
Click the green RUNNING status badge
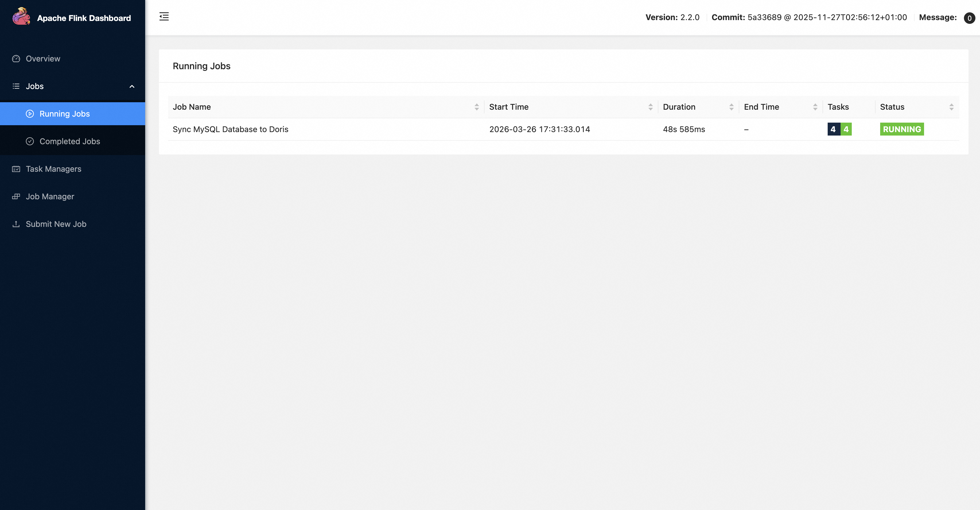902,129
